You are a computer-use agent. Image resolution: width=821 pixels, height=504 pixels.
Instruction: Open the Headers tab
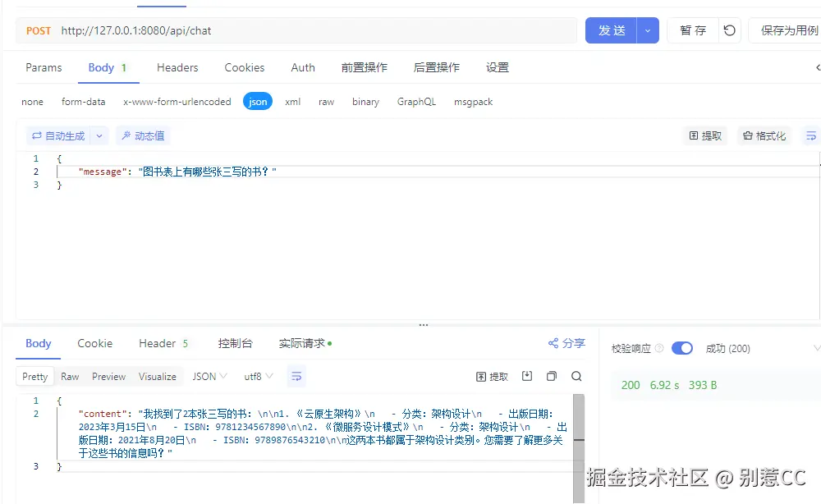pyautogui.click(x=177, y=67)
